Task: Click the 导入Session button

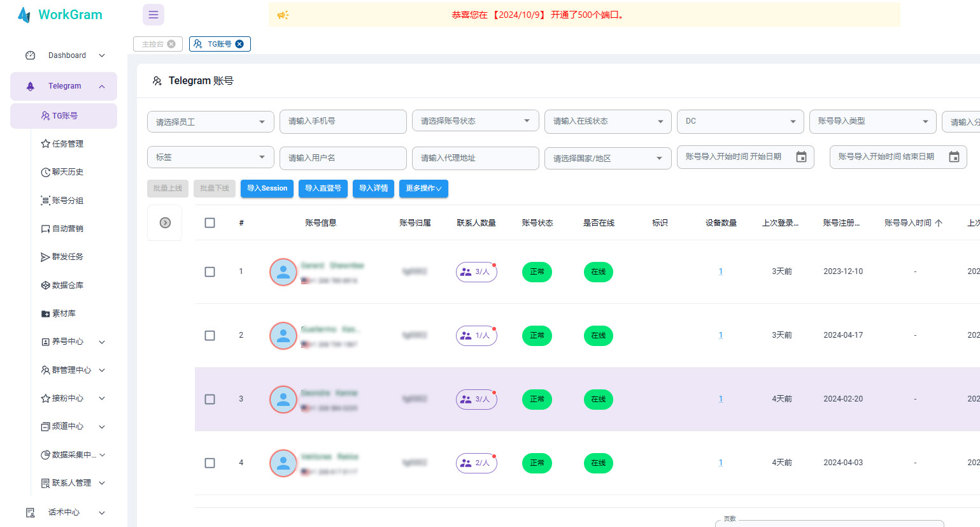Action: click(x=267, y=189)
